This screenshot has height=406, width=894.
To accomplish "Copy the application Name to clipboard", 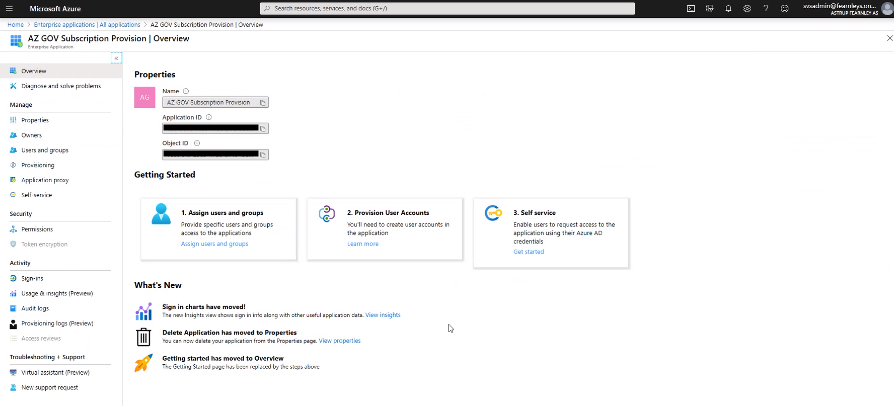I will coord(263,103).
